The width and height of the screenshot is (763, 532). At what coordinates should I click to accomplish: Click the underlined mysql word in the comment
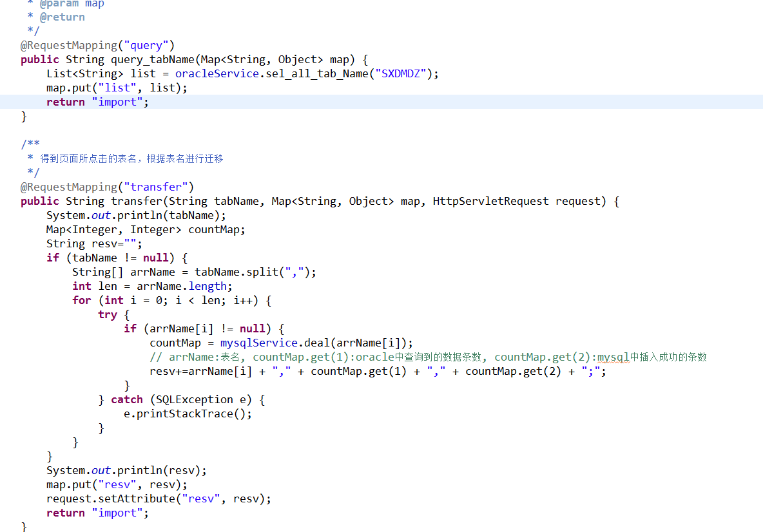(x=613, y=357)
